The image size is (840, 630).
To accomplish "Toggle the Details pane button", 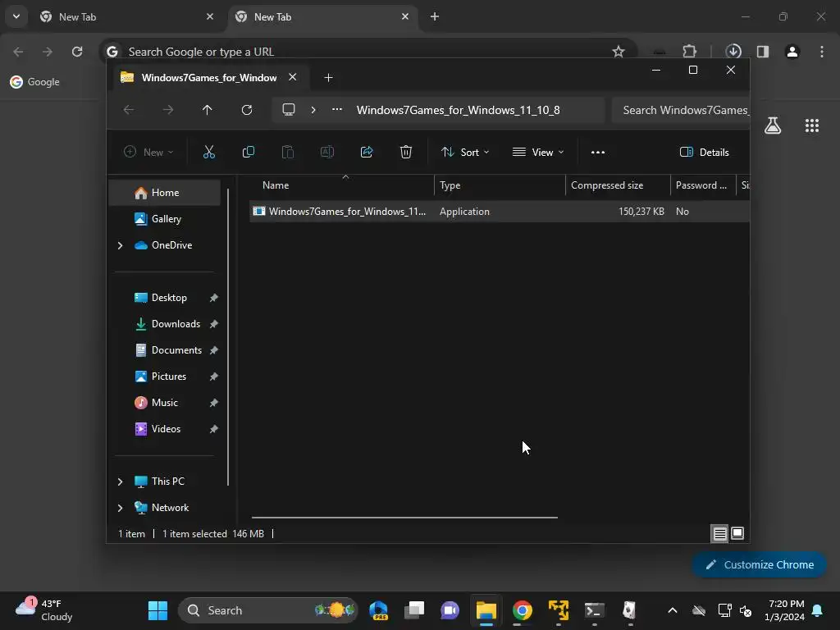I will [x=704, y=152].
